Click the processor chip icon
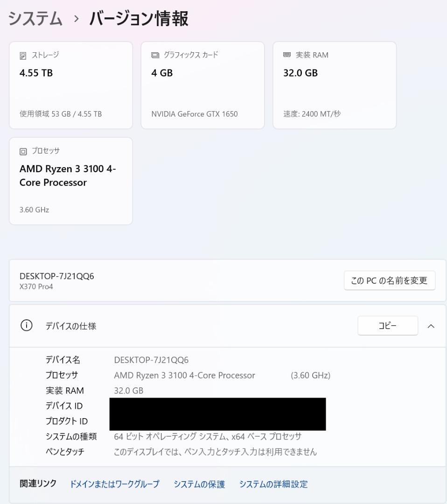 [x=24, y=151]
